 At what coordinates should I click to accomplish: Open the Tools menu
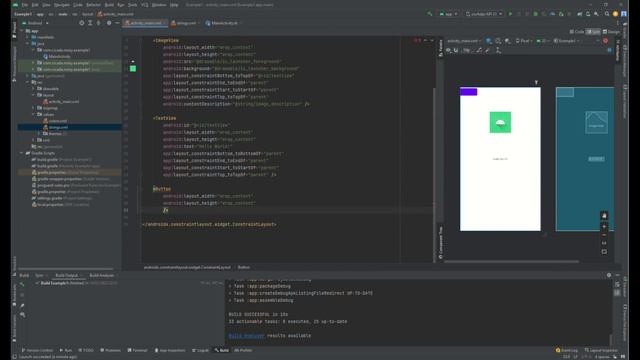tap(133, 5)
